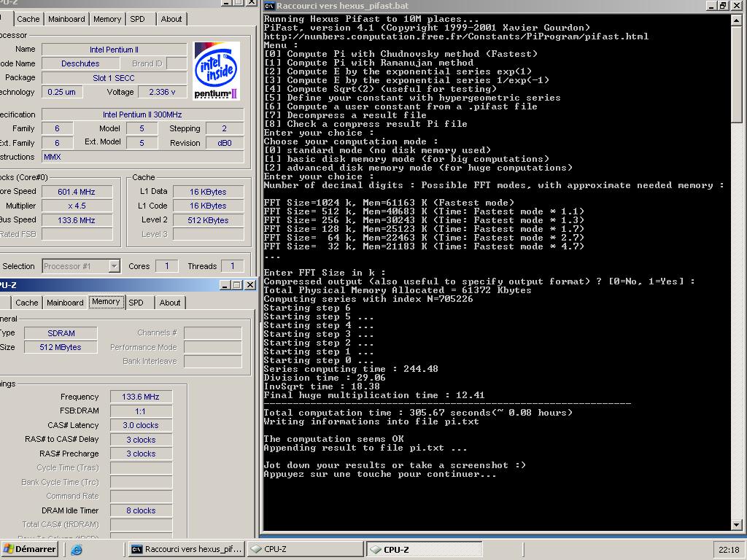Viewport: 747px width, 560px height.
Task: Open SPD tab in lower CPU-Z window
Action: coord(136,303)
